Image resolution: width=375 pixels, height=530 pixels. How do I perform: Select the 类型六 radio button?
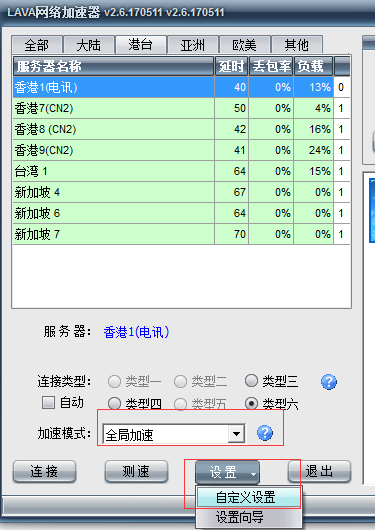click(251, 403)
